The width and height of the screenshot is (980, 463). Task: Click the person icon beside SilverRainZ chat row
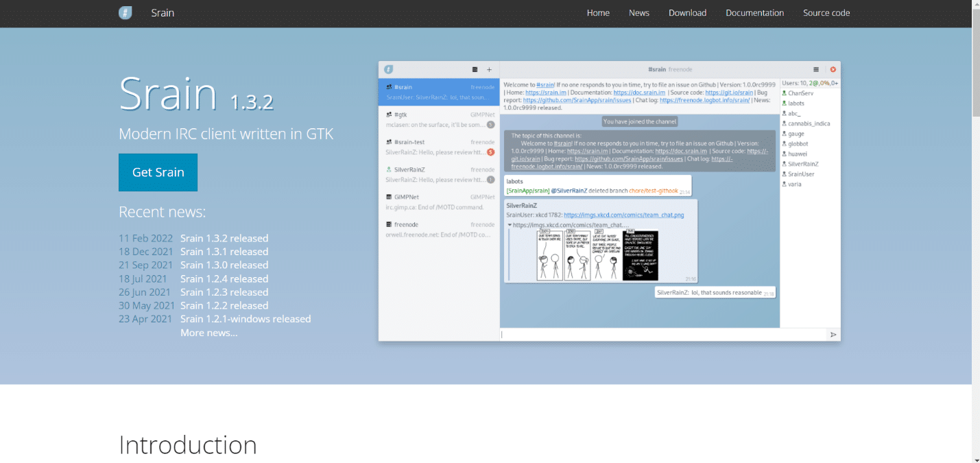pos(389,169)
